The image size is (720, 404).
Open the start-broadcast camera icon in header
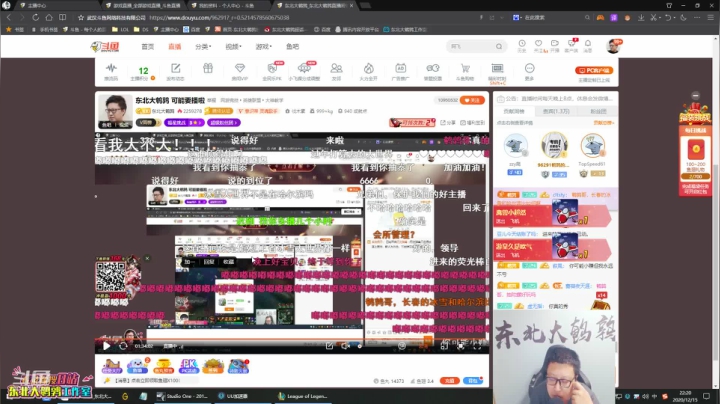click(x=555, y=45)
